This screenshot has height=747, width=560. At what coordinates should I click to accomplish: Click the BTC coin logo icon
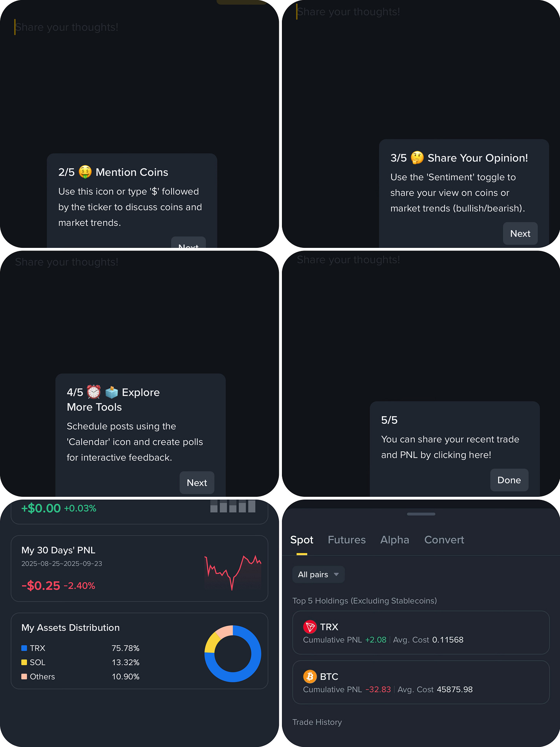[x=310, y=677]
